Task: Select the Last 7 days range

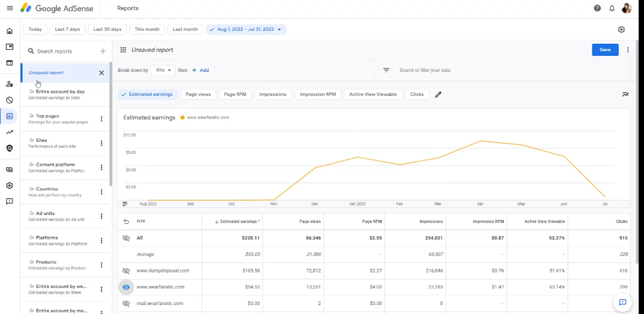Action: point(68,29)
